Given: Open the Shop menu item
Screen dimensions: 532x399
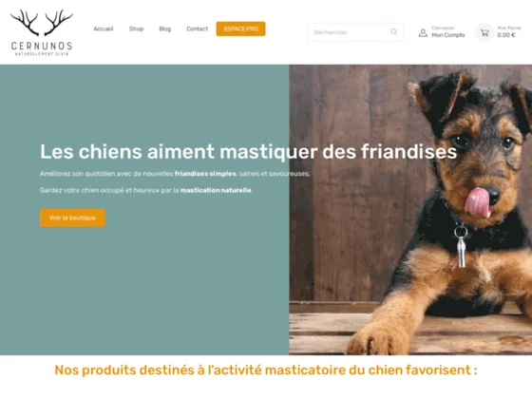Looking at the screenshot, I should (x=136, y=28).
